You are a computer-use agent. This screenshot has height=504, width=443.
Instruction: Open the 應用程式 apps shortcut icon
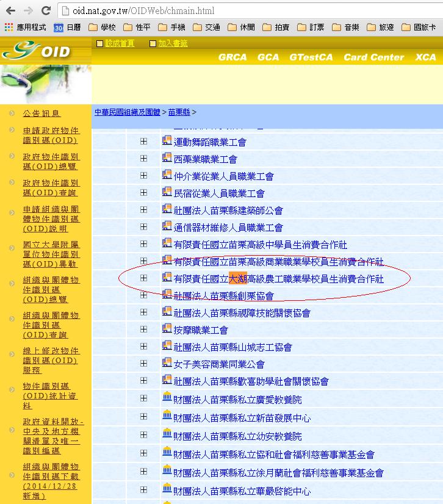(x=9, y=27)
